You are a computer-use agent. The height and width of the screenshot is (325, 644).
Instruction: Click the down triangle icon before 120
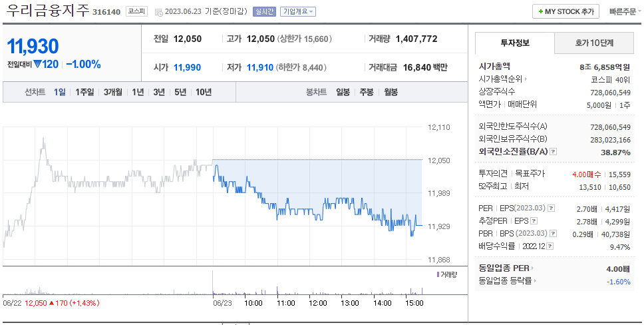click(37, 64)
